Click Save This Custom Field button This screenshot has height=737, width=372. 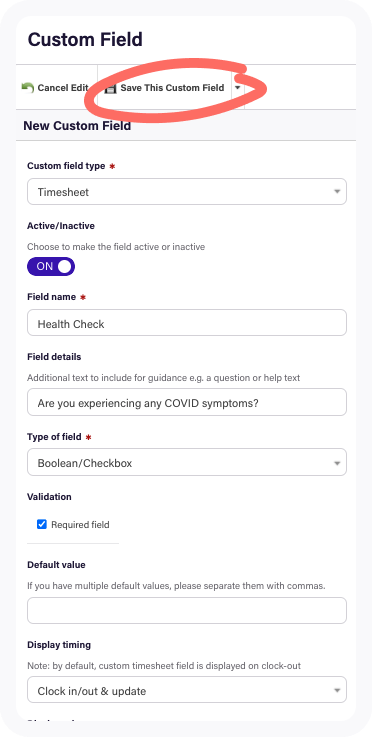(x=165, y=87)
